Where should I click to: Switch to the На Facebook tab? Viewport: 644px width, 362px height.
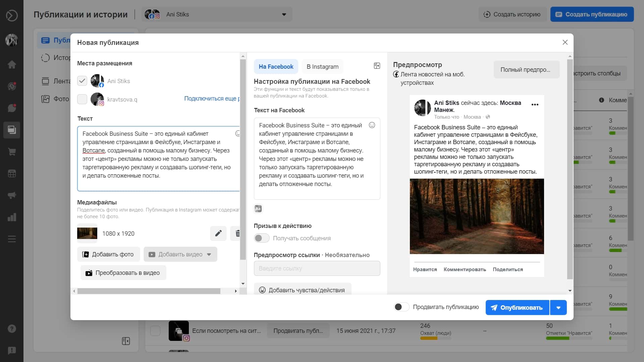coord(276,67)
